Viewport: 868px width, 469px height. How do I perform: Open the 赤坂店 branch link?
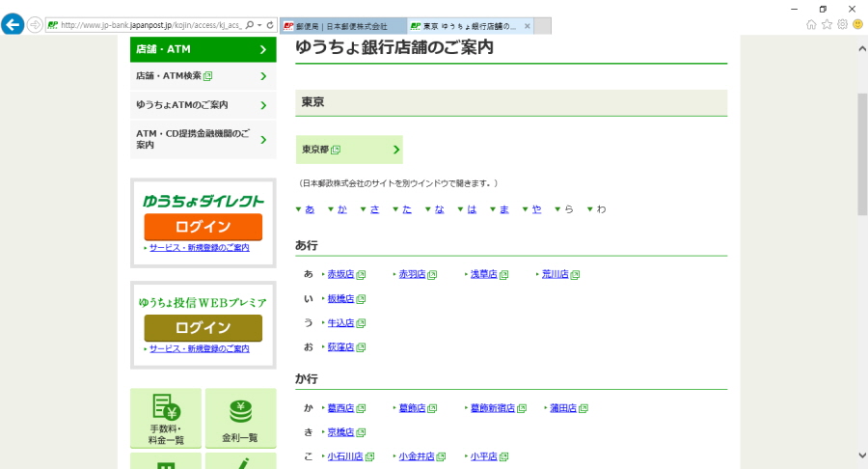pyautogui.click(x=340, y=274)
